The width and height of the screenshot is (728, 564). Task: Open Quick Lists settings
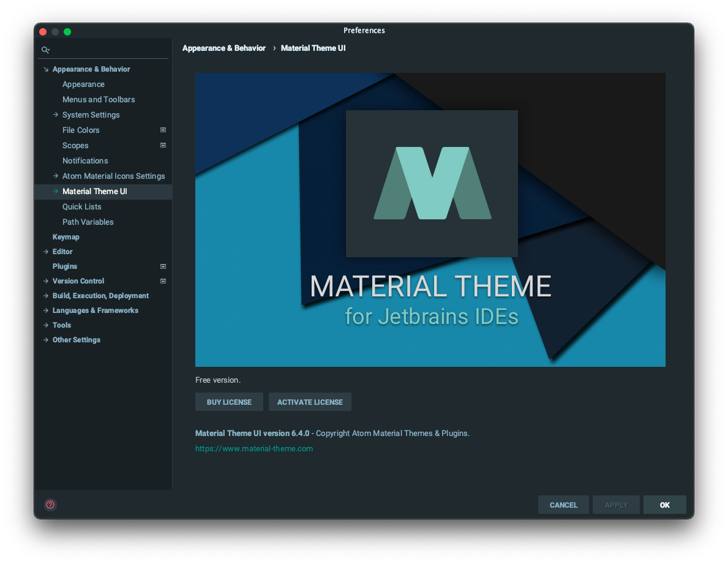pyautogui.click(x=81, y=206)
